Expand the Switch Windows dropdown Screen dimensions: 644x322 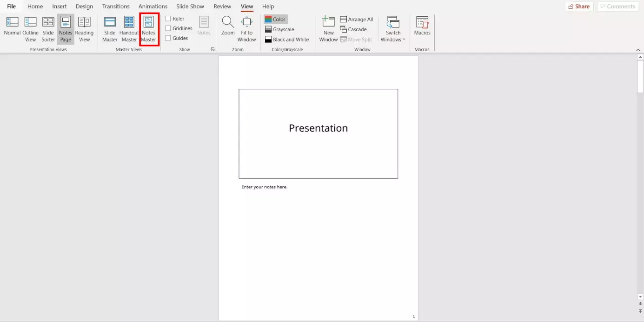(393, 29)
